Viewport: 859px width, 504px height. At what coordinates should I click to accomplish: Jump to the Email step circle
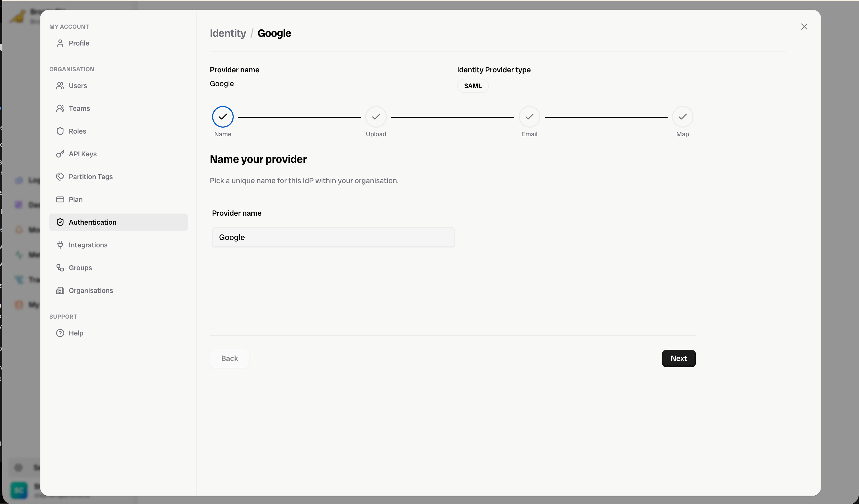point(529,117)
